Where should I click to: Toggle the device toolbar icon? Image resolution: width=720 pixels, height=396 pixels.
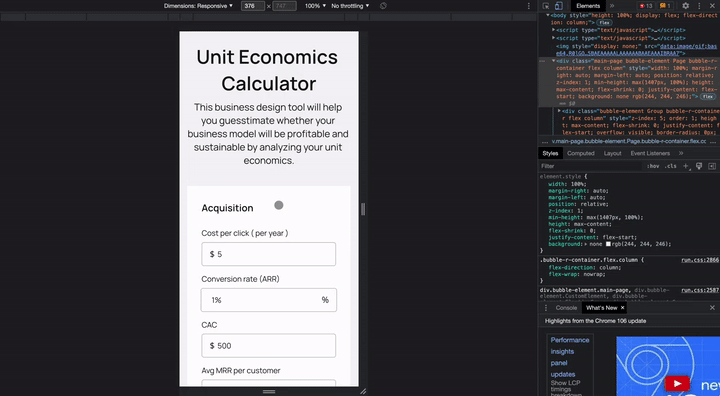point(558,6)
